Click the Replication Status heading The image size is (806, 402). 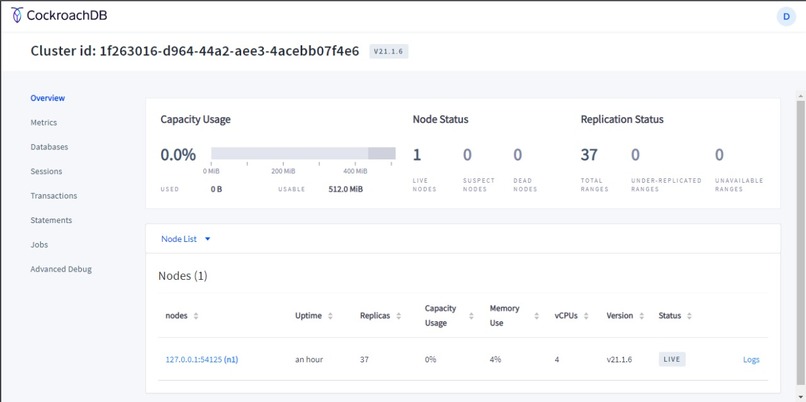622,119
